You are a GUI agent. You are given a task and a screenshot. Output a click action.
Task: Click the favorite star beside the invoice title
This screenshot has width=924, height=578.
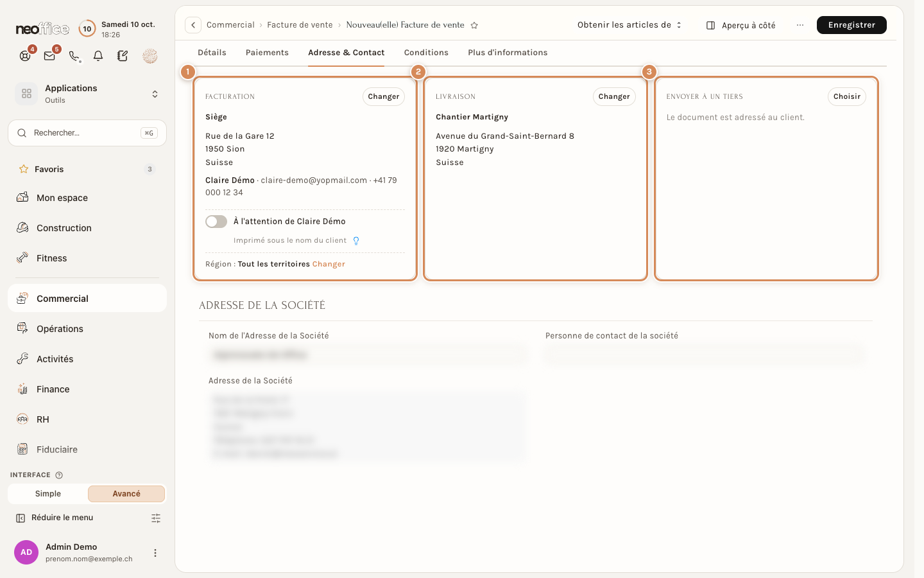pos(474,25)
